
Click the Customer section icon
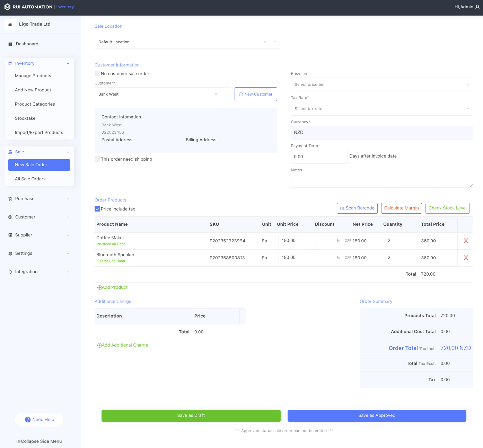tap(10, 217)
